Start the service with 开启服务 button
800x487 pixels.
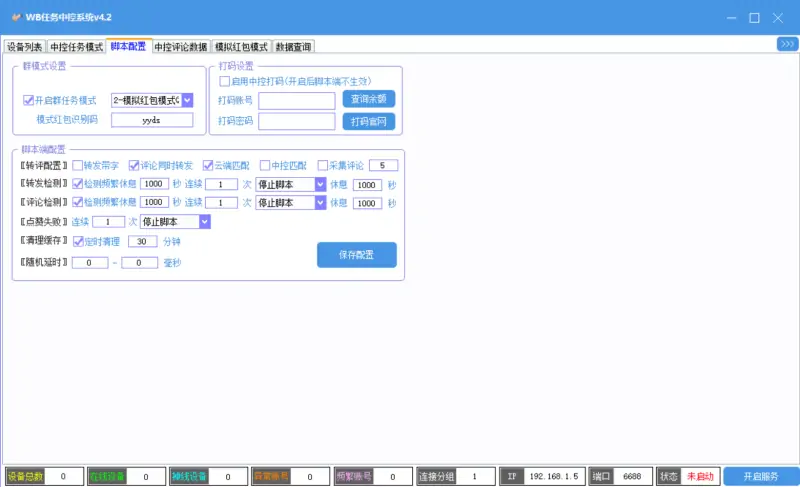click(x=760, y=477)
